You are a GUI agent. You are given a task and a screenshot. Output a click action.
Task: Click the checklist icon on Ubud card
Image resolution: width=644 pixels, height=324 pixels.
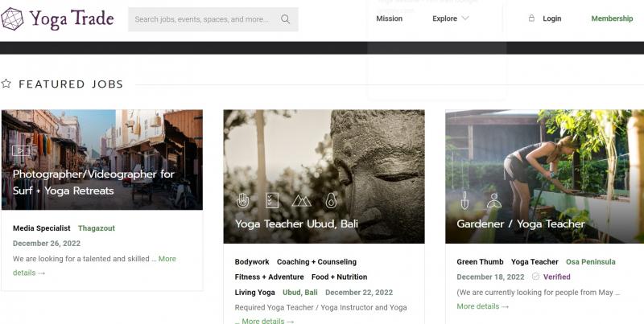(272, 200)
